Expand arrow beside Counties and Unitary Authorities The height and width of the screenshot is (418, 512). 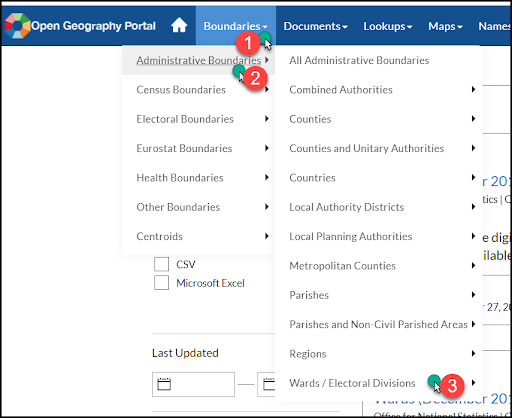pyautogui.click(x=473, y=148)
